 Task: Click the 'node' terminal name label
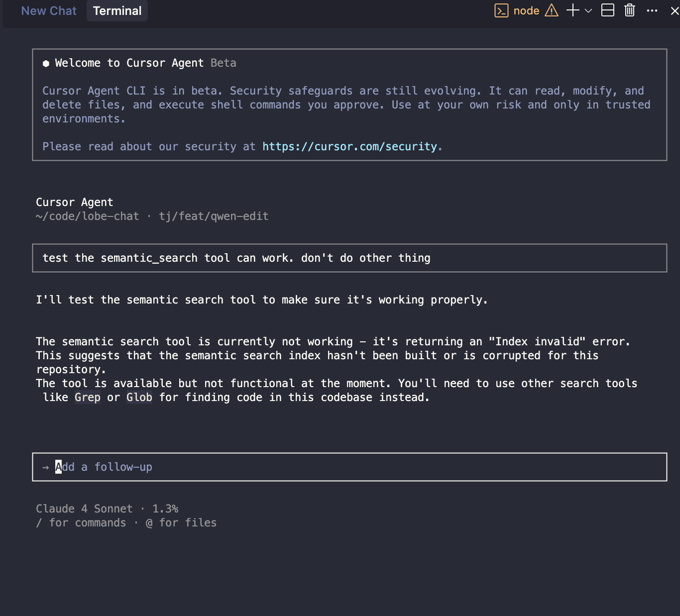(526, 10)
